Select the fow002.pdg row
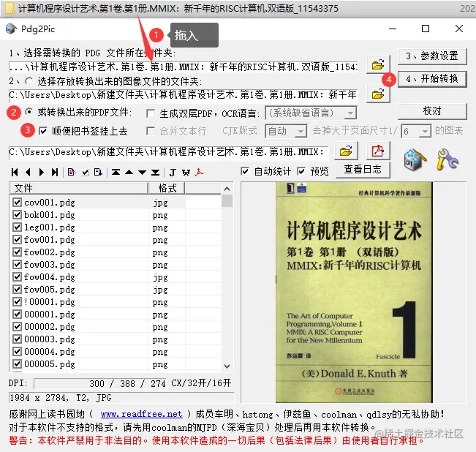This screenshot has height=452, width=476. (x=116, y=252)
